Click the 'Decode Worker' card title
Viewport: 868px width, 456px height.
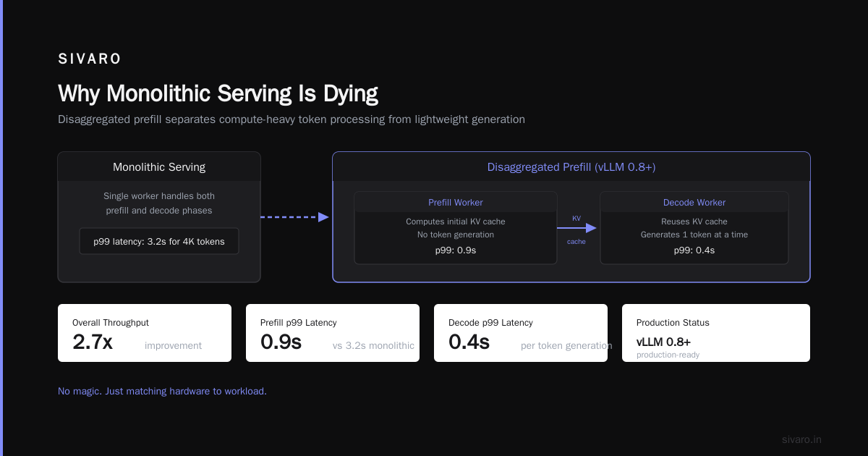(694, 203)
